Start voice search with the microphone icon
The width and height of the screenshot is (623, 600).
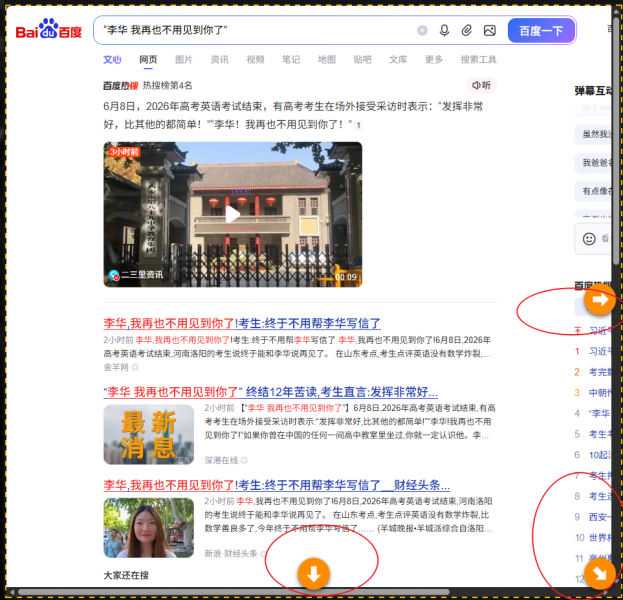pyautogui.click(x=444, y=30)
